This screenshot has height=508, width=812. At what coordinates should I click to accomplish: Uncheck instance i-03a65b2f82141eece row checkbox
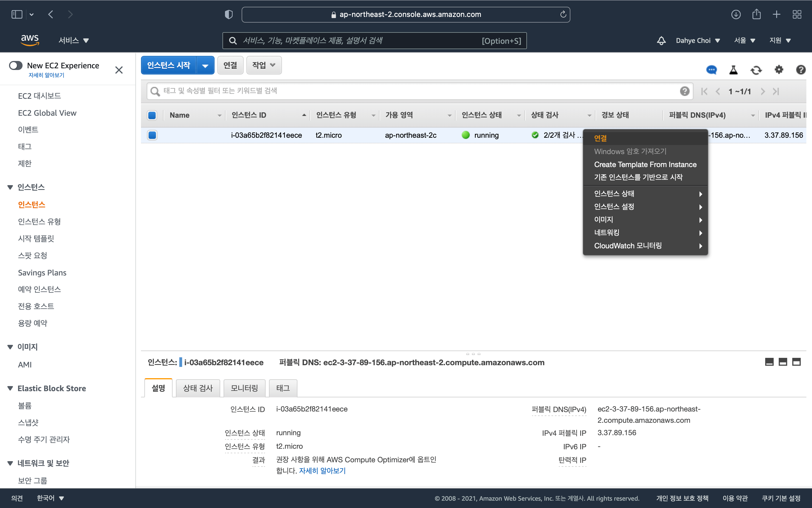pyautogui.click(x=152, y=135)
